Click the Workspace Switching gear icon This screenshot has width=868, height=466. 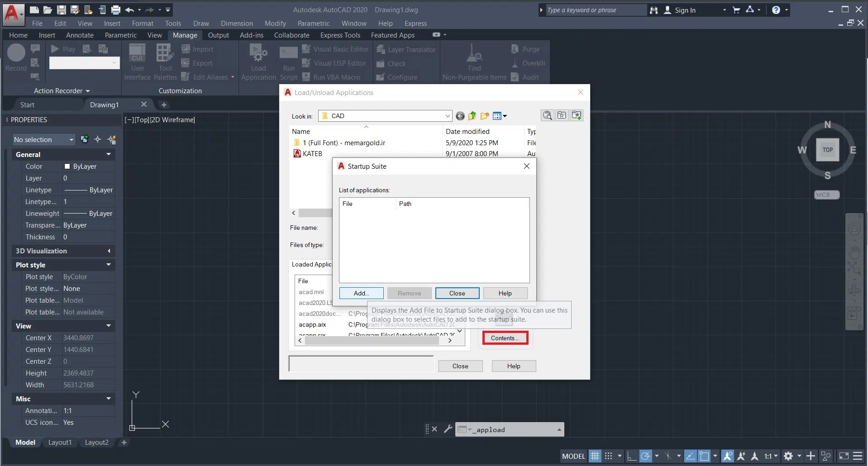coord(788,456)
